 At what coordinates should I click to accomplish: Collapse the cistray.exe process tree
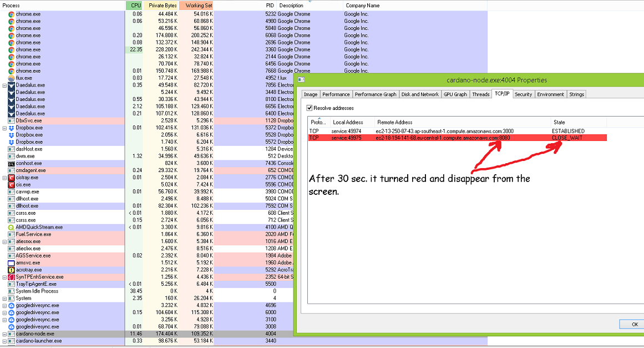(x=4, y=178)
